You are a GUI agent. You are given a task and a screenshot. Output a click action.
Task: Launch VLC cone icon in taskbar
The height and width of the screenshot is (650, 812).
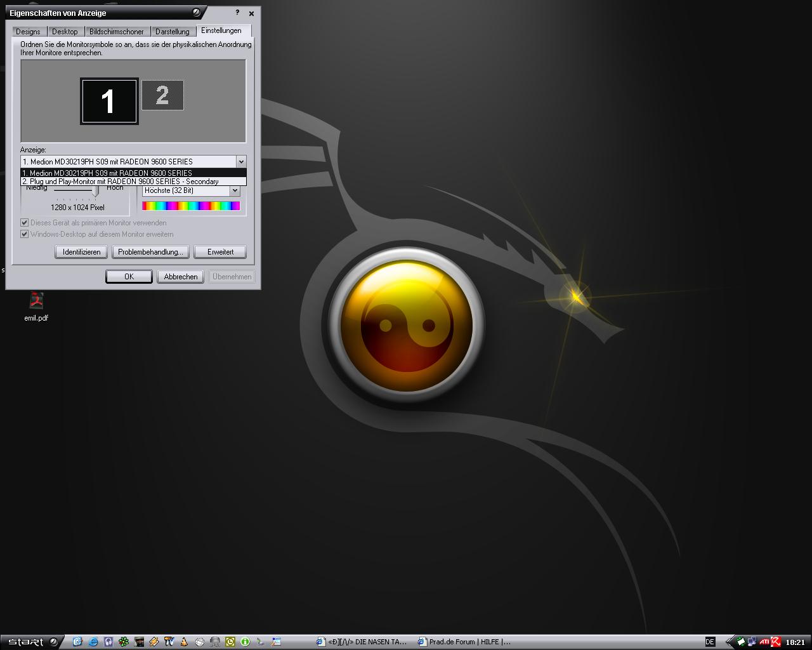coord(184,642)
